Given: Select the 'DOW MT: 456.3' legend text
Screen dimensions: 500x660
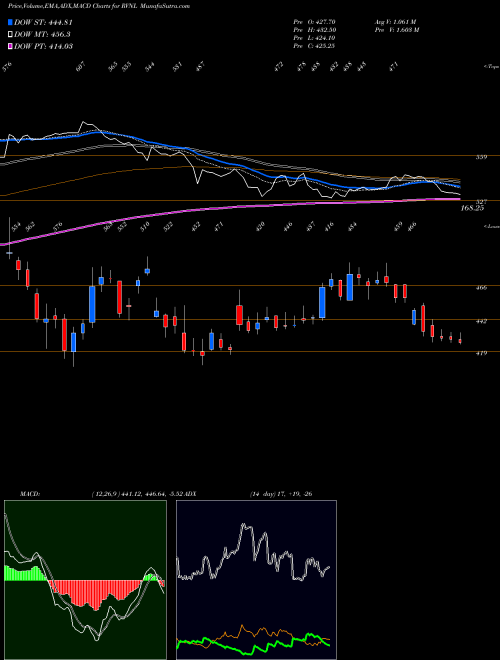Looking at the screenshot, I should (x=42, y=35).
